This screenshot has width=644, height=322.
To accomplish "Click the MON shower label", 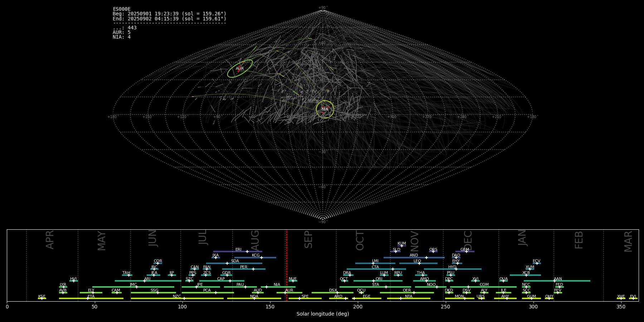I will pos(459,297).
